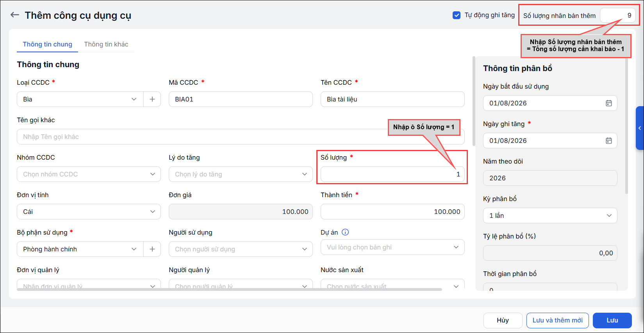Image resolution: width=644 pixels, height=333 pixels.
Task: Click scrollbar in Thông tin phân bổ panel
Action: [626, 126]
